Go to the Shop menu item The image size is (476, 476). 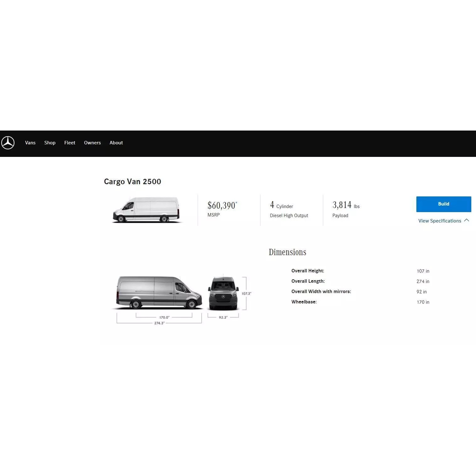[x=50, y=143]
